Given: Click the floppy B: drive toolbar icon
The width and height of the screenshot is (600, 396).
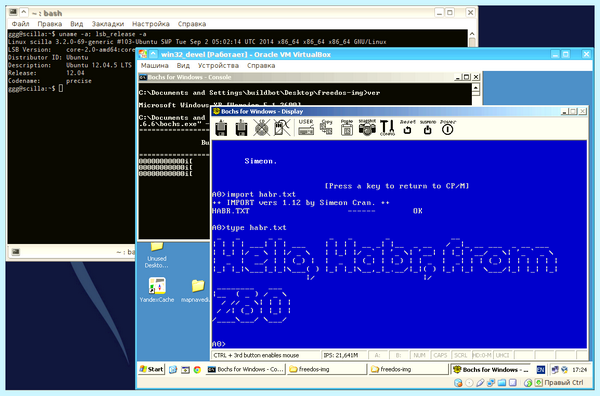Looking at the screenshot, I should 241,128.
